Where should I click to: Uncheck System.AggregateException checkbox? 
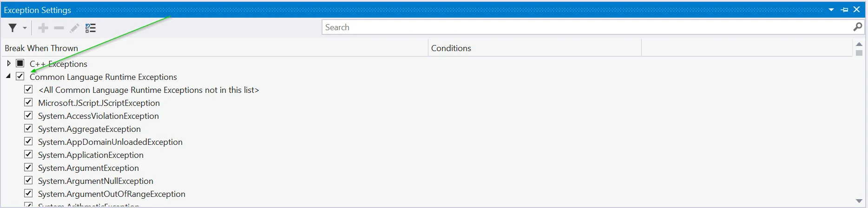28,129
